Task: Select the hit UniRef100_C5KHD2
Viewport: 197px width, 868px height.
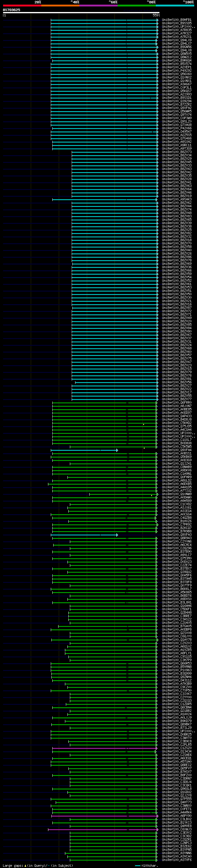Action: (x=176, y=423)
